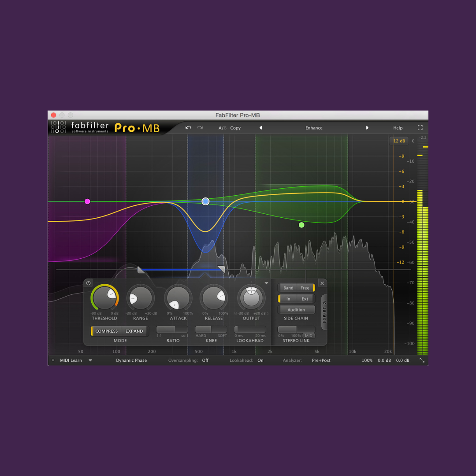
Task: Click the last 0.0 dB value
Action: [402, 361]
